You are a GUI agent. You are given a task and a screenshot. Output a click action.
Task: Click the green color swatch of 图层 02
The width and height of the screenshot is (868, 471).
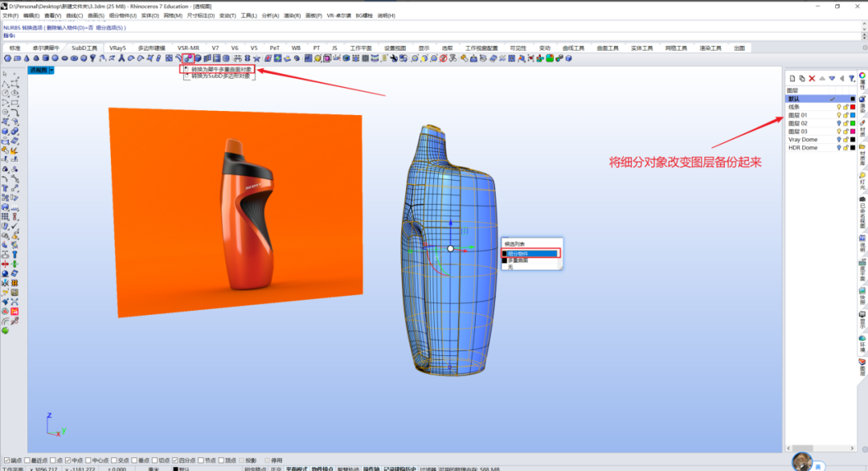(x=853, y=124)
